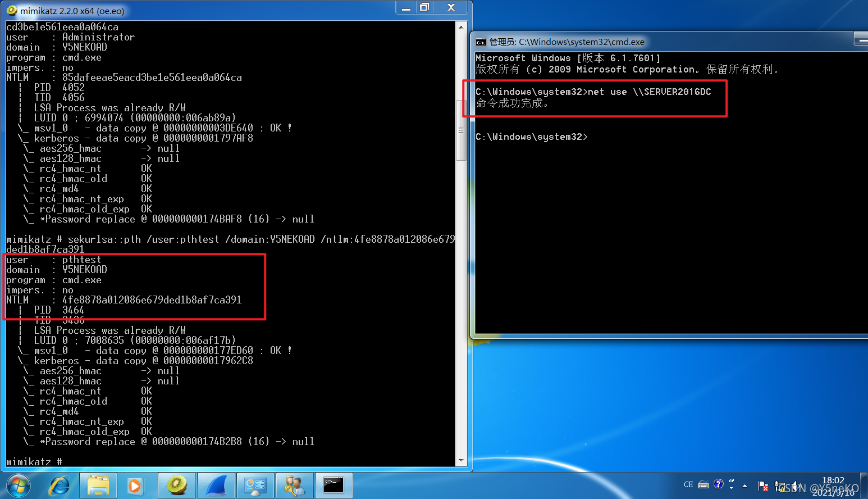This screenshot has width=868, height=499.
Task: Open the Windows Start menu orb
Action: coord(18,486)
